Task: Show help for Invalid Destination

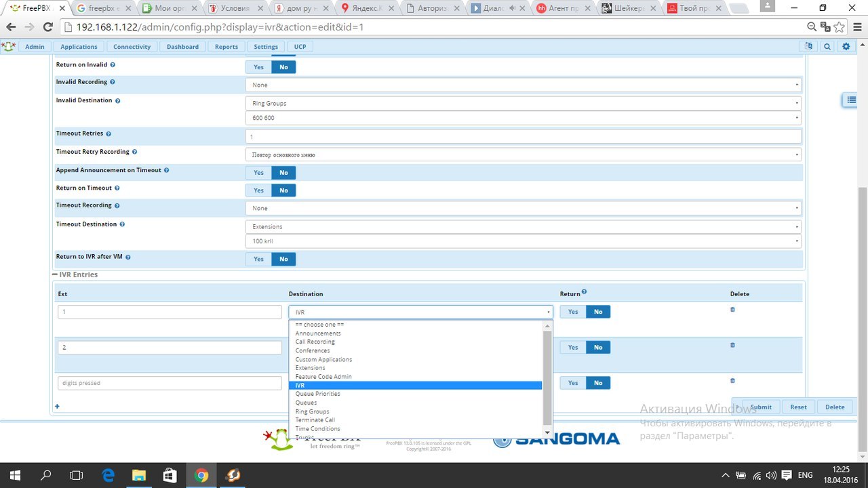Action: tap(118, 100)
